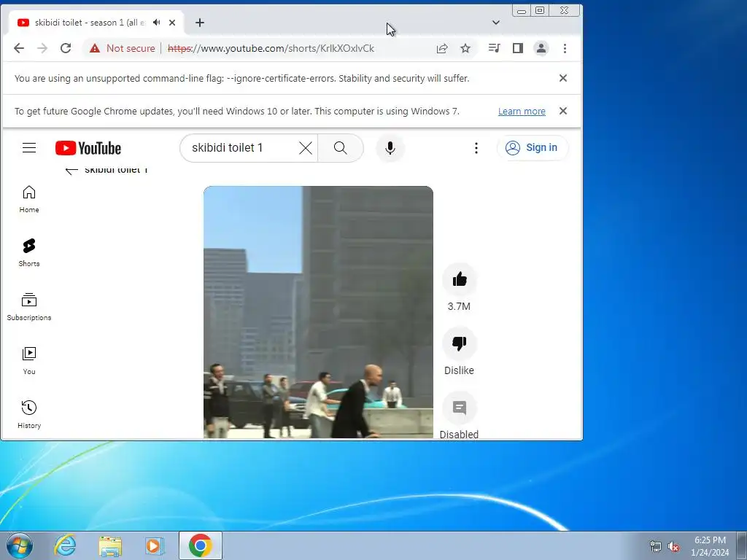Start voice search with the microphone
The height and width of the screenshot is (560, 747).
pos(390,148)
